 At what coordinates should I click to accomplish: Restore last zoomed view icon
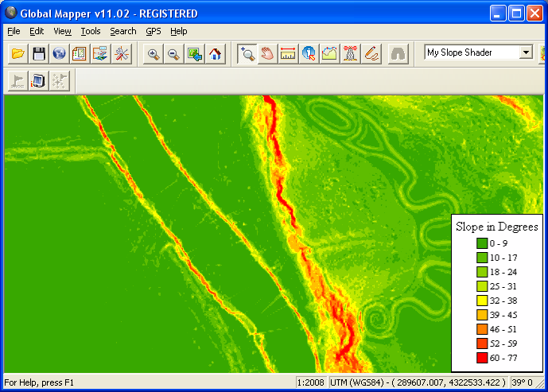pyautogui.click(x=194, y=54)
